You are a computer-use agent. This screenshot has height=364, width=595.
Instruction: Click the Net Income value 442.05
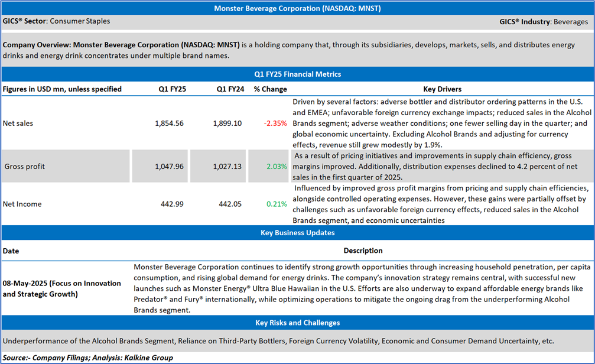(x=230, y=204)
